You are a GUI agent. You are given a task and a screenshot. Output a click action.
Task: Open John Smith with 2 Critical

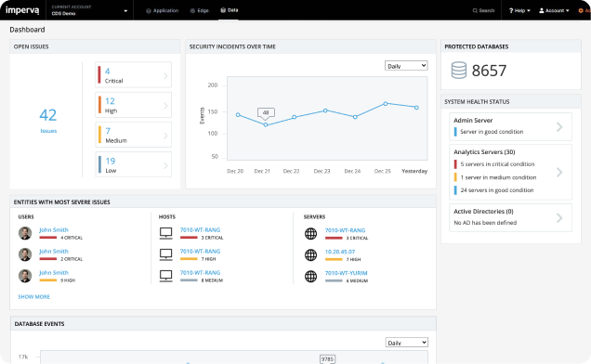pos(54,252)
